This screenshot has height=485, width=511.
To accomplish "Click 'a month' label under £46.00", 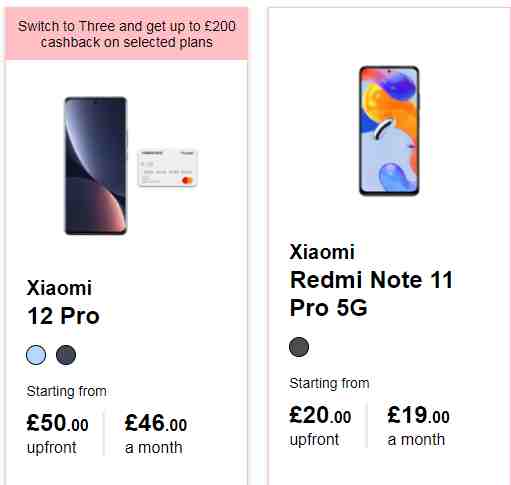I will point(154,447).
